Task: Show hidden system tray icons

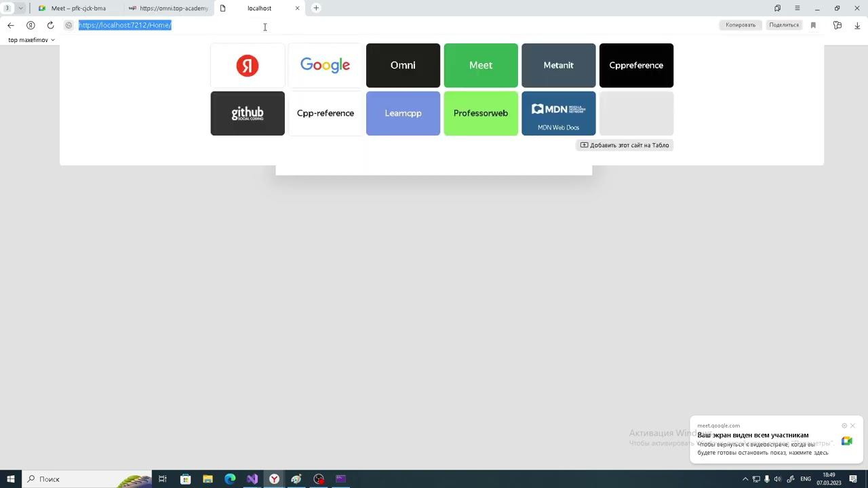Action: coord(745,479)
